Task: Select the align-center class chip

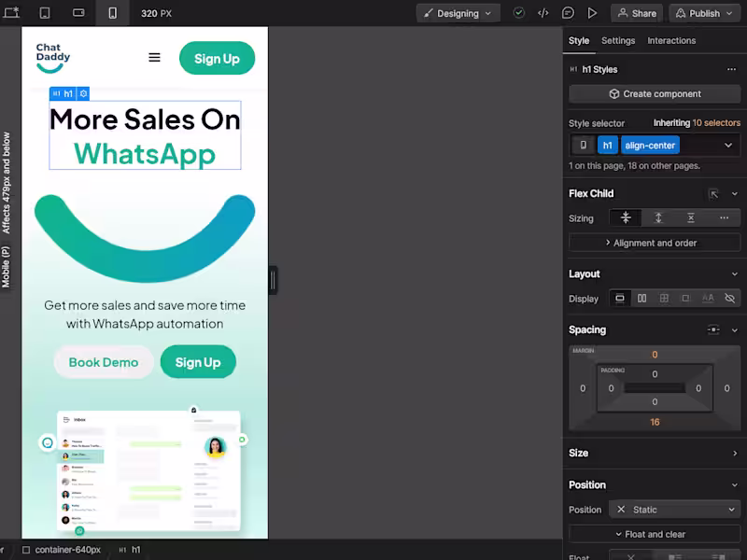Action: pos(650,146)
